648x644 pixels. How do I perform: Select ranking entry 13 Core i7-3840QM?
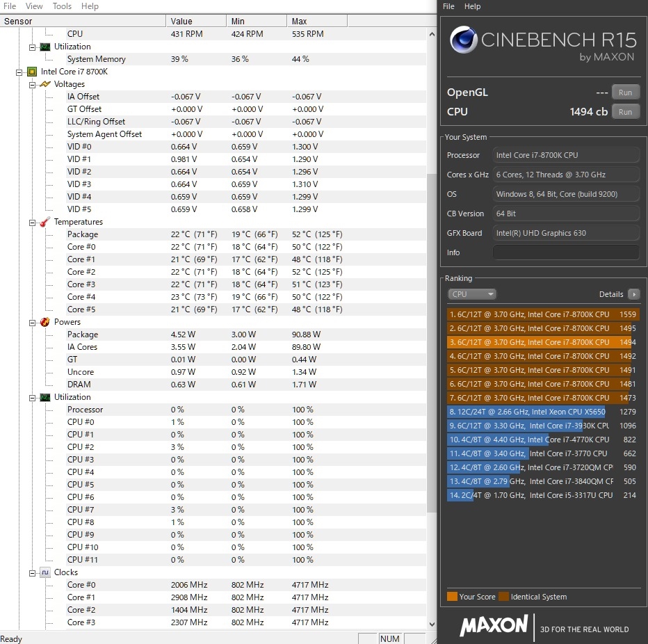(x=543, y=481)
